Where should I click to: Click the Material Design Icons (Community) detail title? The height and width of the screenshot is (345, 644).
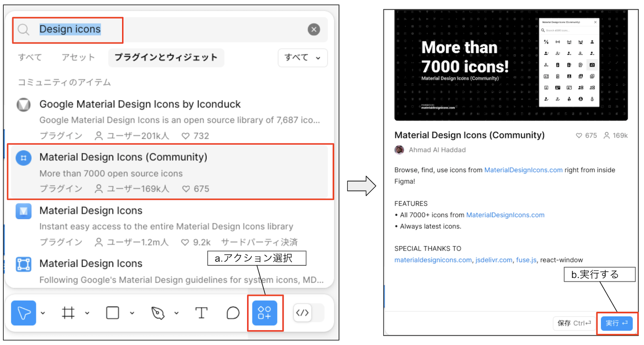click(x=469, y=135)
